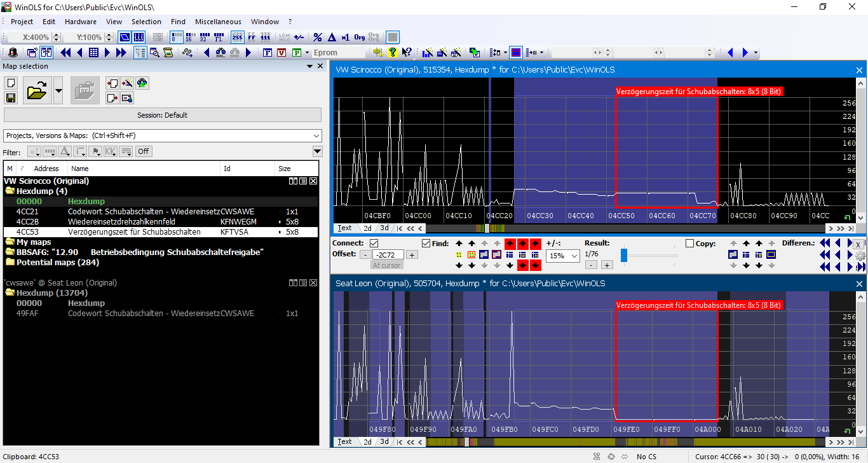The height and width of the screenshot is (463, 868).
Task: Collapse the Hexdump (4) folder
Action: (x=10, y=191)
